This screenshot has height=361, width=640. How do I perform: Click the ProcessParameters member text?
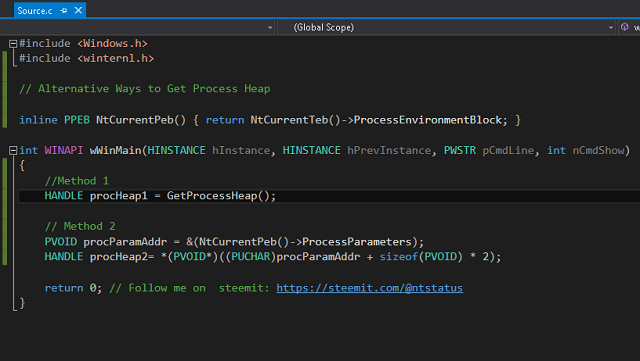point(357,242)
